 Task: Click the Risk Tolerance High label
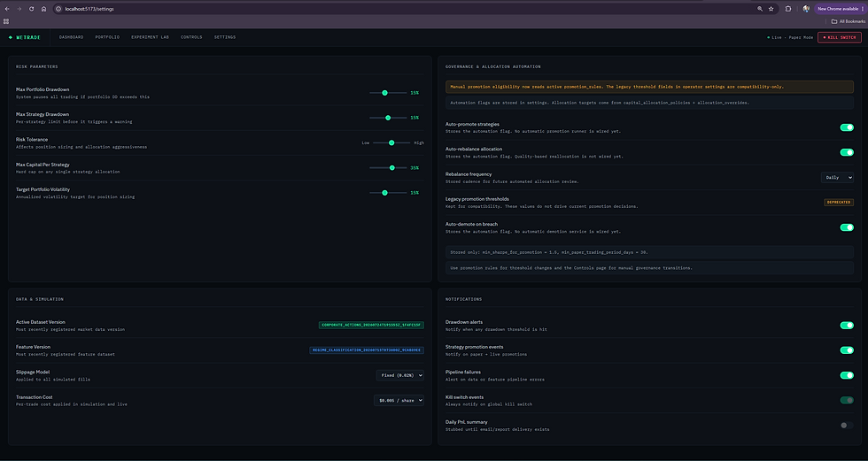click(x=419, y=142)
